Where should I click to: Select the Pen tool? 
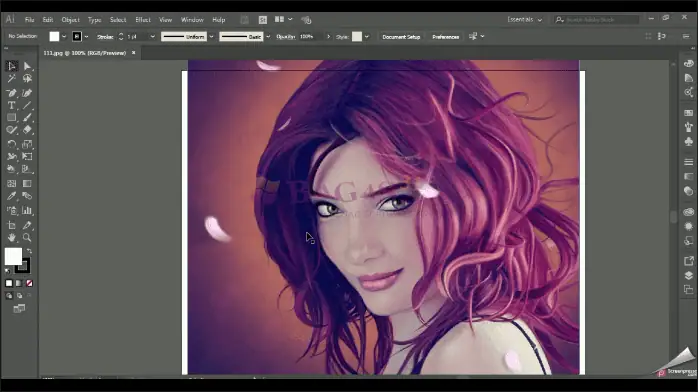click(12, 93)
